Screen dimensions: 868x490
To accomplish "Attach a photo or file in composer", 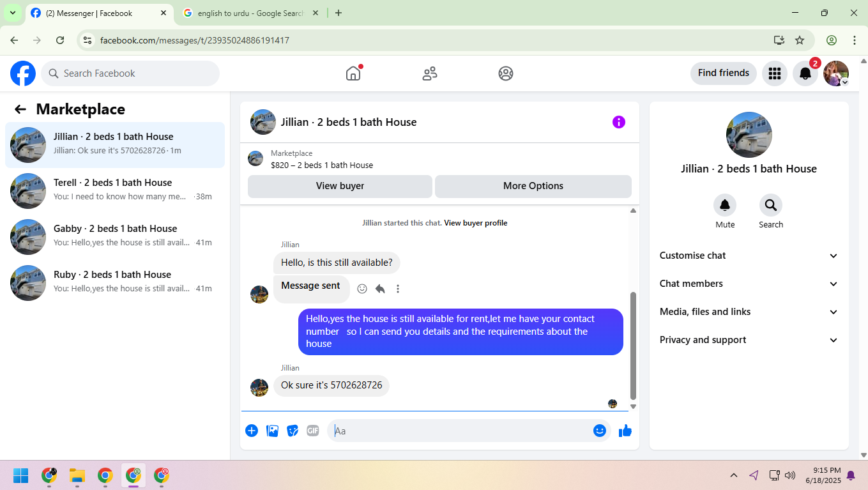I will pos(272,431).
